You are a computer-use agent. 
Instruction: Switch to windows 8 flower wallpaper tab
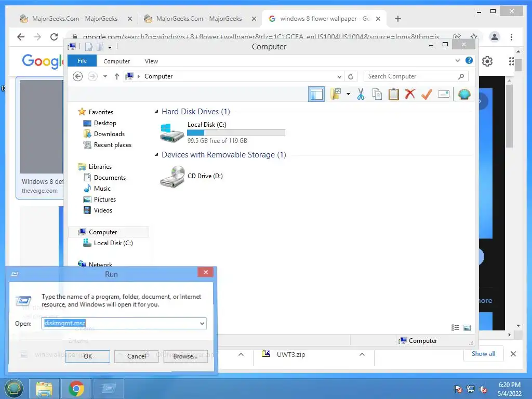(324, 19)
